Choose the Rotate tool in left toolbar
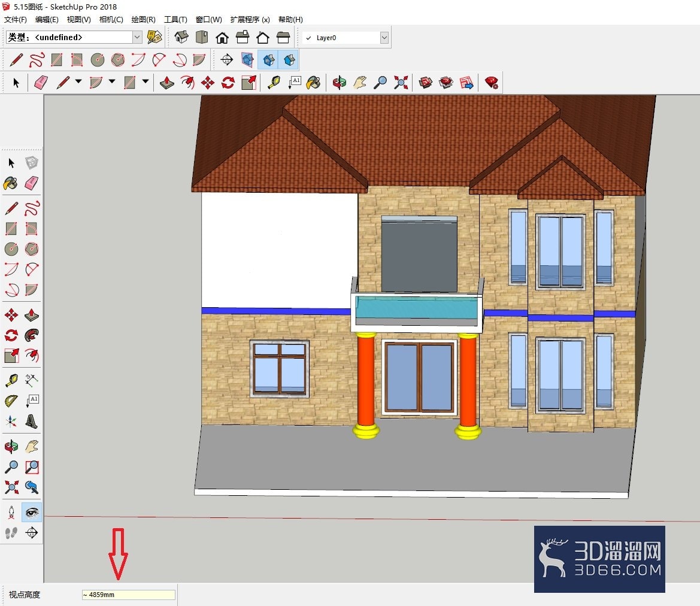The height and width of the screenshot is (606, 700). tap(11, 335)
